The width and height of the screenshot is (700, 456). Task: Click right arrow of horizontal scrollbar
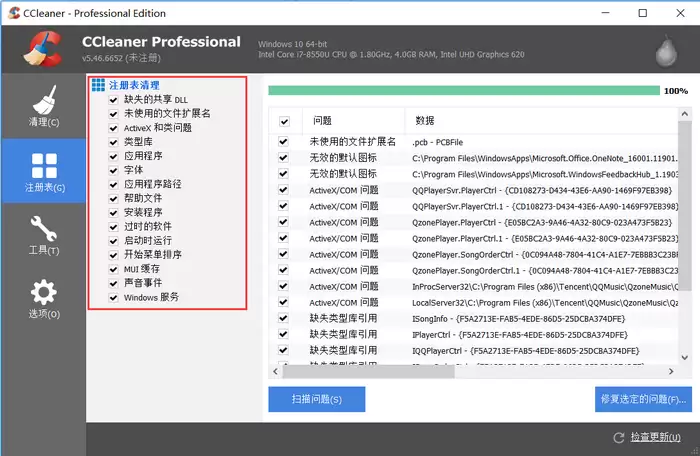[x=671, y=371]
